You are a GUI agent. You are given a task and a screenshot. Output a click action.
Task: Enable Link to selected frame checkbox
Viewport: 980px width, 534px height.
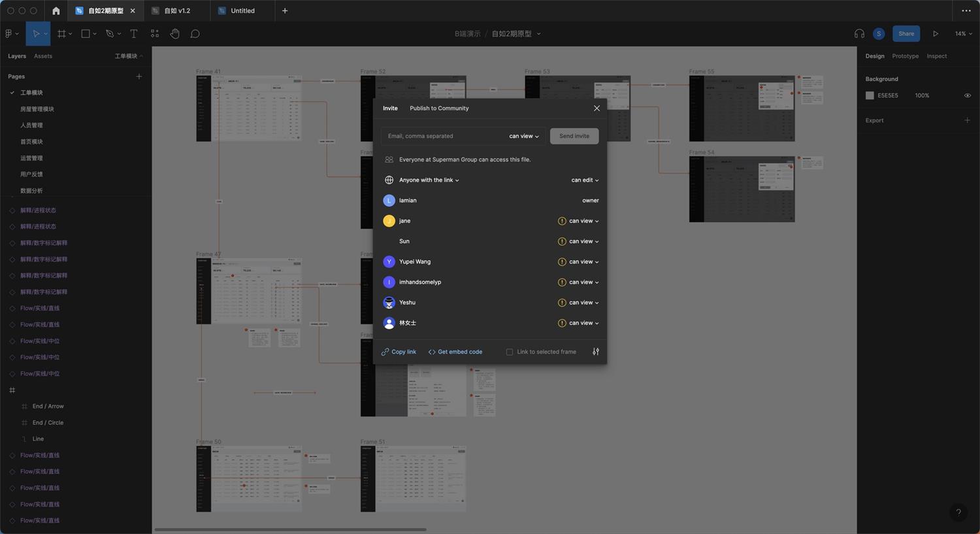tap(510, 352)
